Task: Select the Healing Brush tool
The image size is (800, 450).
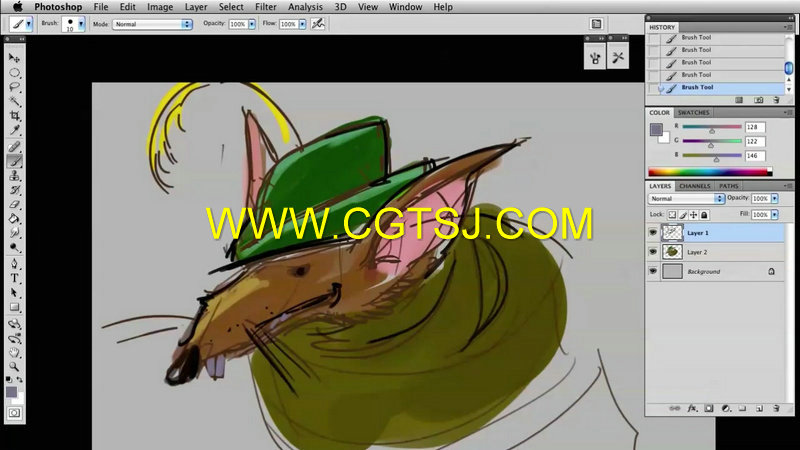Action: (x=14, y=147)
